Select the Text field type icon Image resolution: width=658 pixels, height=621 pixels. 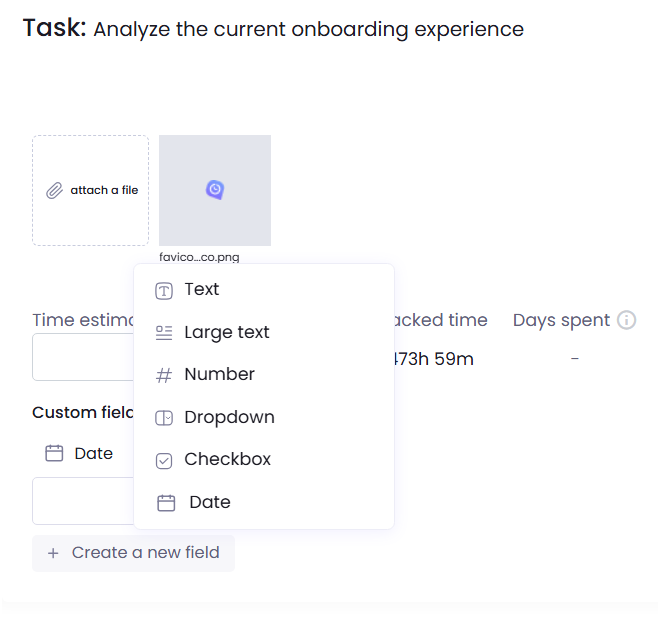tap(164, 290)
